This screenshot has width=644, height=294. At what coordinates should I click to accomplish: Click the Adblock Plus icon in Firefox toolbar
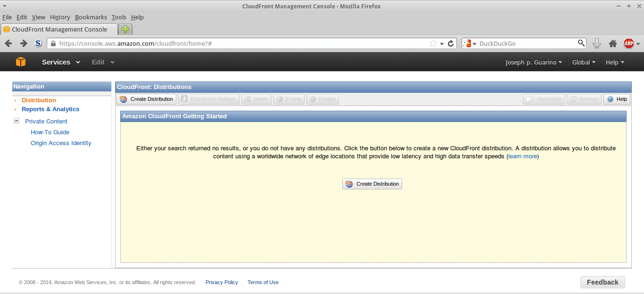(x=628, y=43)
